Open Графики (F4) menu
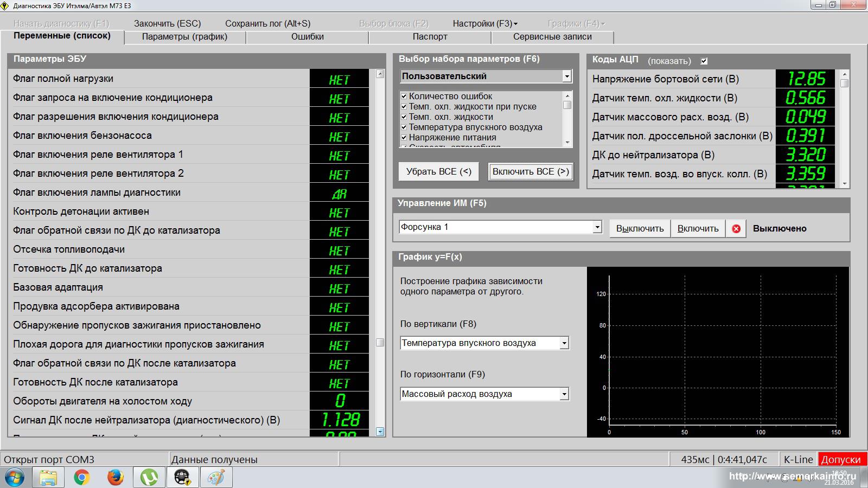The height and width of the screenshot is (488, 868). (x=576, y=23)
